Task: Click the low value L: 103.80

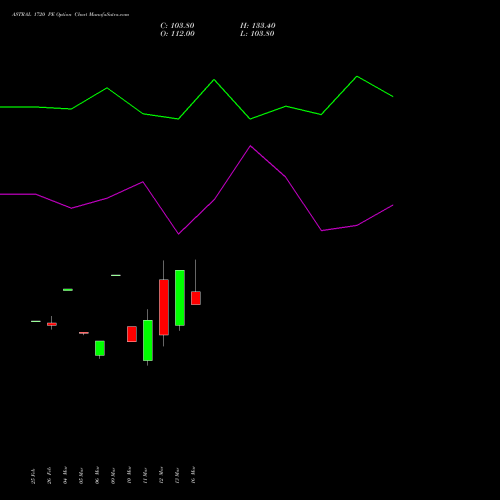Action: [257, 34]
